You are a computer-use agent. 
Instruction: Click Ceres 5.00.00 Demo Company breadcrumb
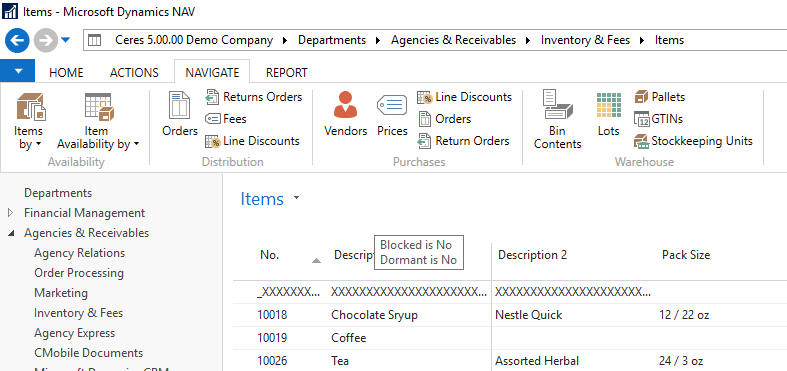pyautogui.click(x=194, y=40)
